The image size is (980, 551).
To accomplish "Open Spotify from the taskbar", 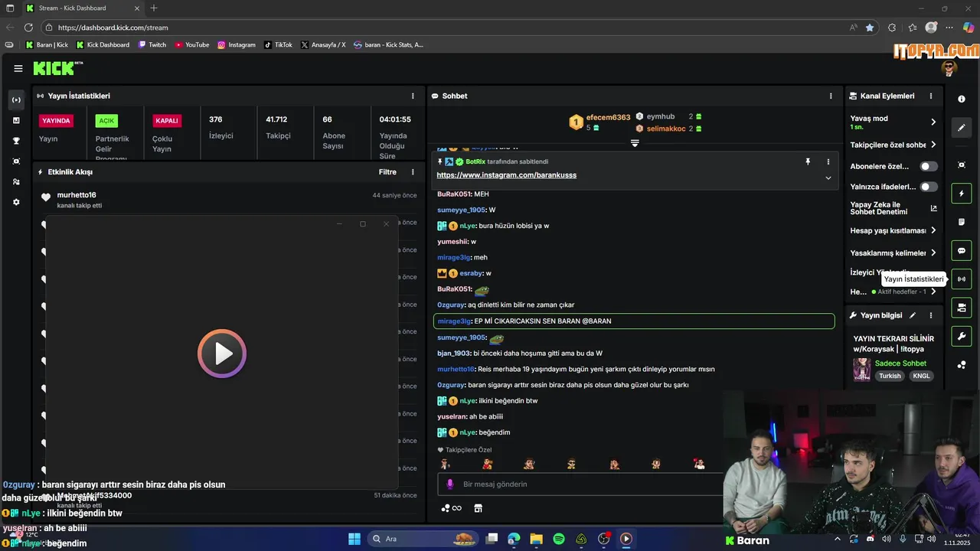I will pyautogui.click(x=559, y=539).
